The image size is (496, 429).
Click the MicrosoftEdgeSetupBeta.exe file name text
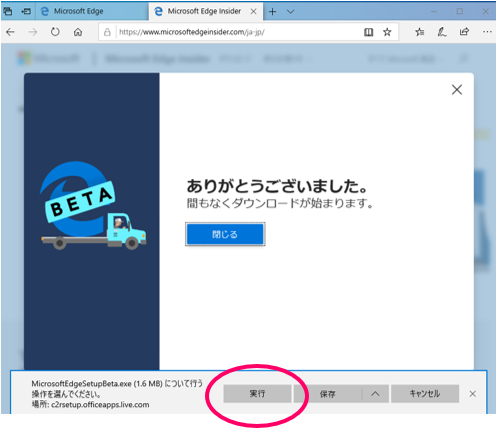(x=81, y=384)
